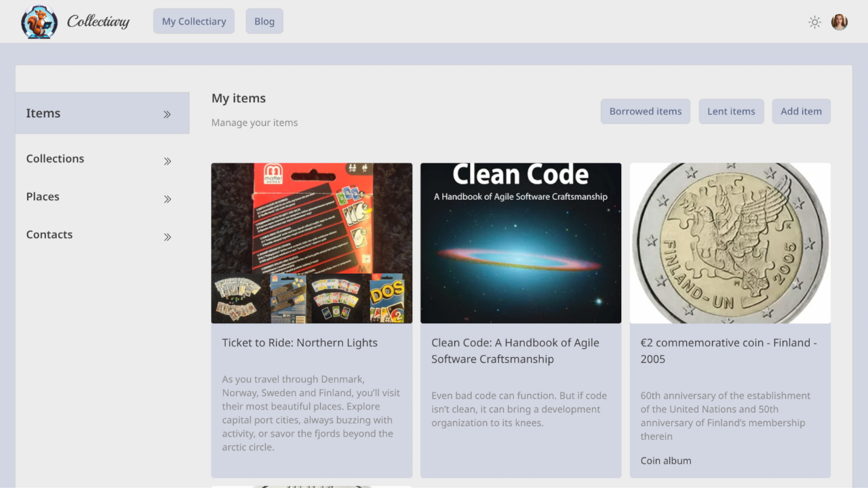Click the Manage your items subtitle
The width and height of the screenshot is (868, 488).
[254, 123]
